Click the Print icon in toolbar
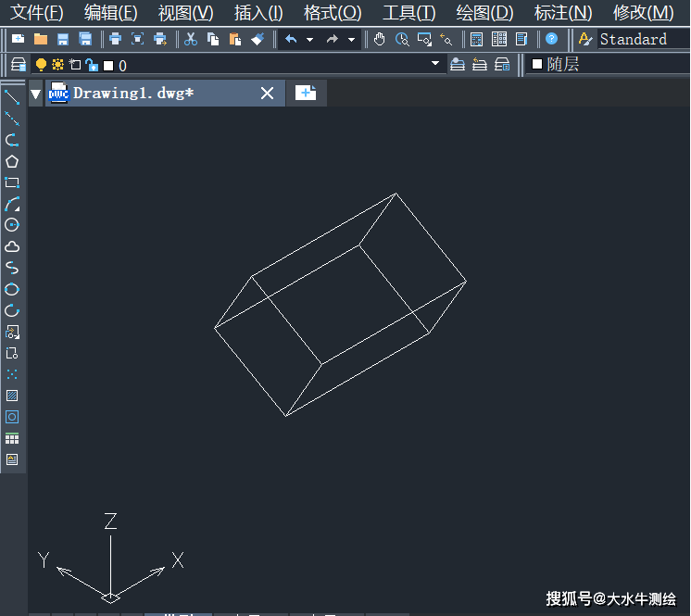This screenshot has height=616, width=691. point(115,39)
